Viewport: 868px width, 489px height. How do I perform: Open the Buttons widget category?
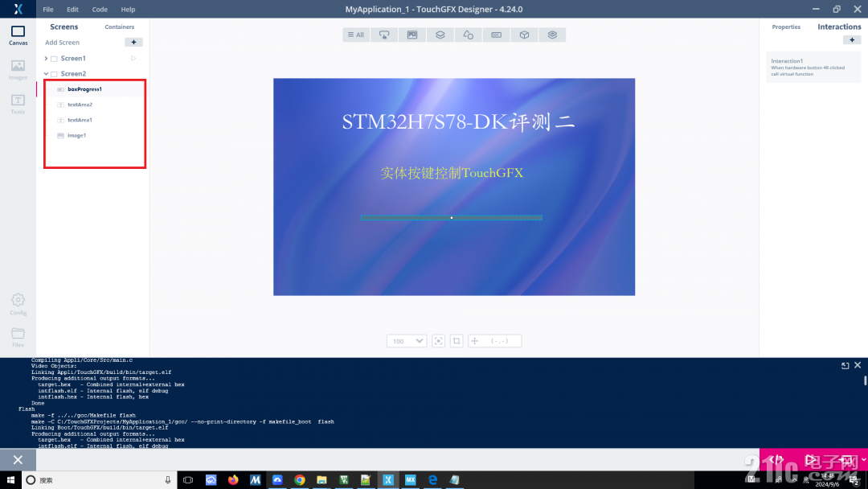coord(384,35)
